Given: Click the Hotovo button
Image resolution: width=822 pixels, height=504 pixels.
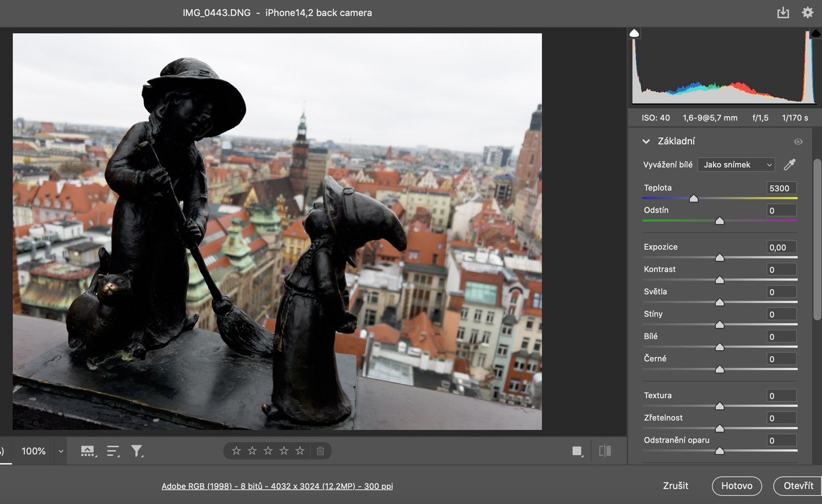Looking at the screenshot, I should 737,486.
